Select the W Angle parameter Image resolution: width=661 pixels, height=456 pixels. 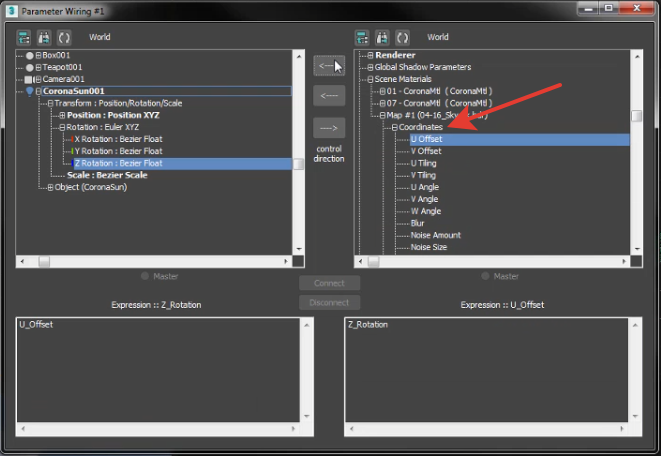pos(426,211)
